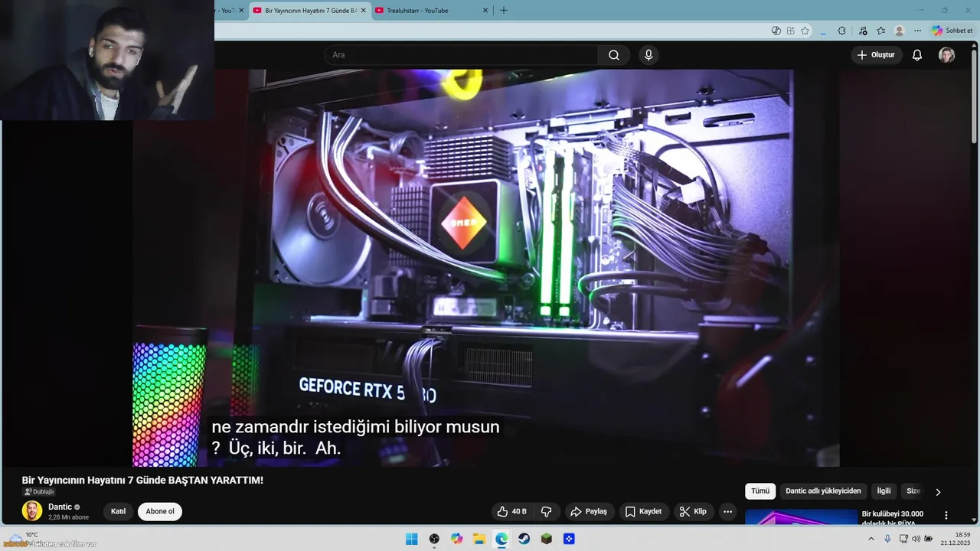Switch to Bir Yayıncının Hayatını 7 Günde tab

point(311,11)
